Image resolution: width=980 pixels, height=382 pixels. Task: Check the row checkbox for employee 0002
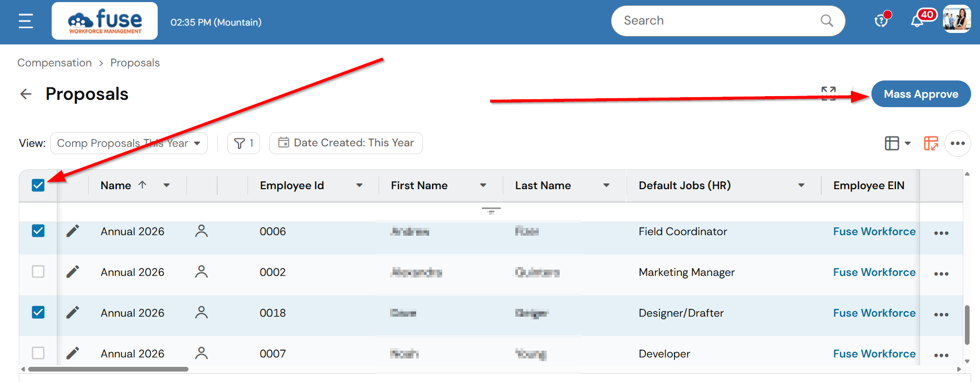point(38,272)
